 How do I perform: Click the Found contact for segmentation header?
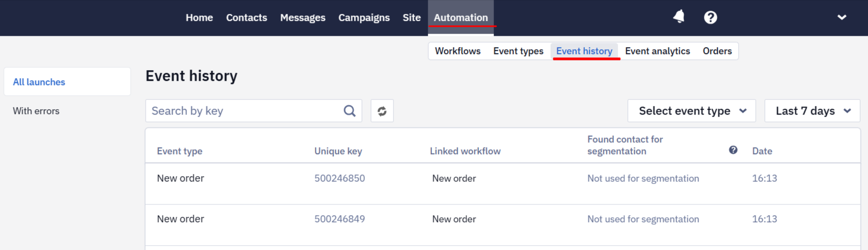(x=625, y=145)
